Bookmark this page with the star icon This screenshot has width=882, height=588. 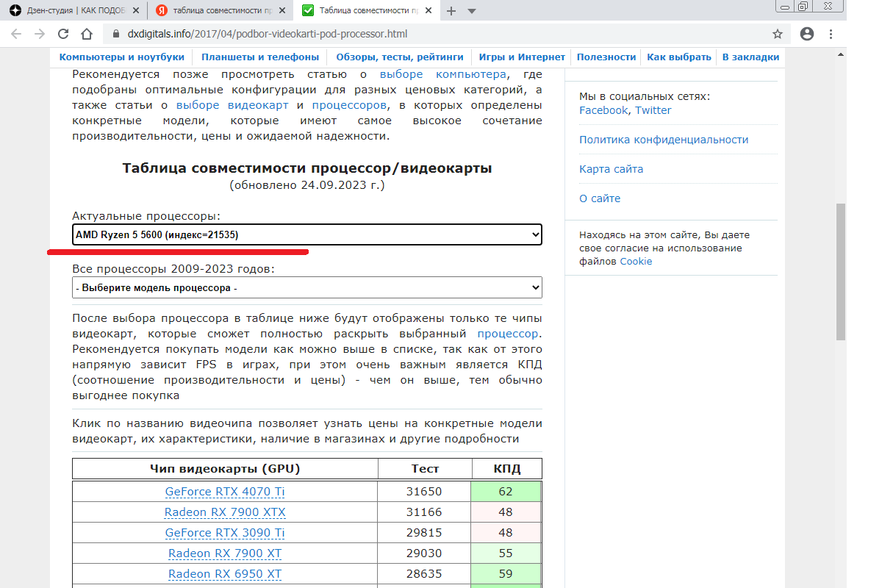tap(778, 34)
